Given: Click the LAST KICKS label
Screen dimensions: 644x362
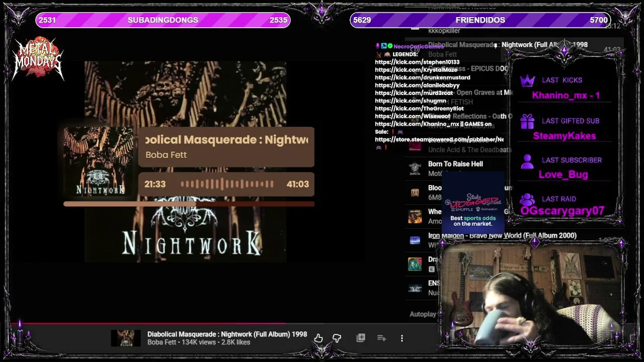Looking at the screenshot, I should [562, 80].
